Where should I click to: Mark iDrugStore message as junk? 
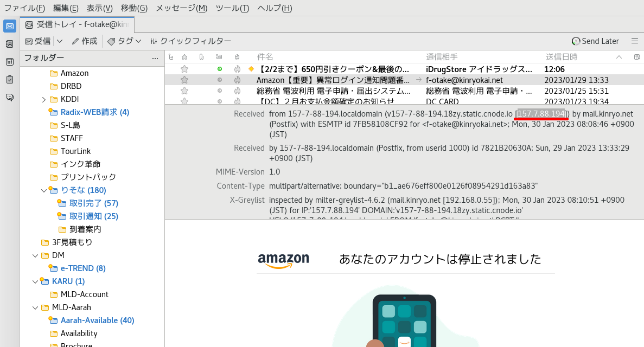[238, 69]
